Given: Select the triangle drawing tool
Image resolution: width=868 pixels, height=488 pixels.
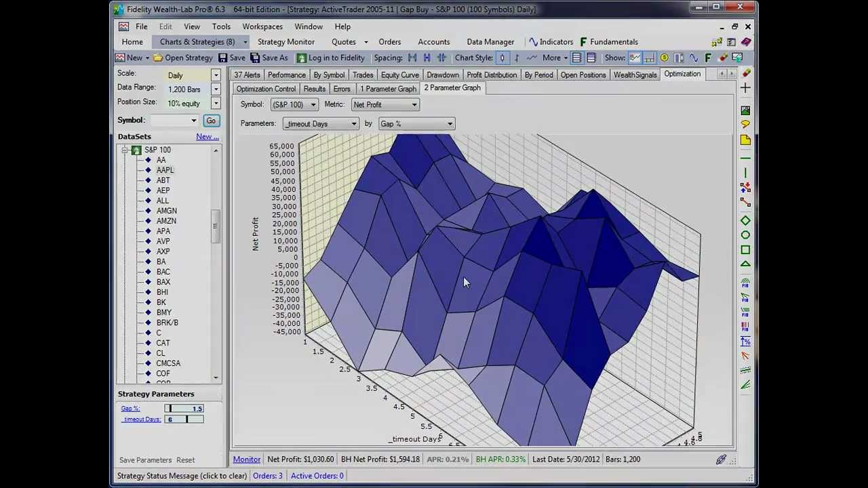Looking at the screenshot, I should click(745, 264).
